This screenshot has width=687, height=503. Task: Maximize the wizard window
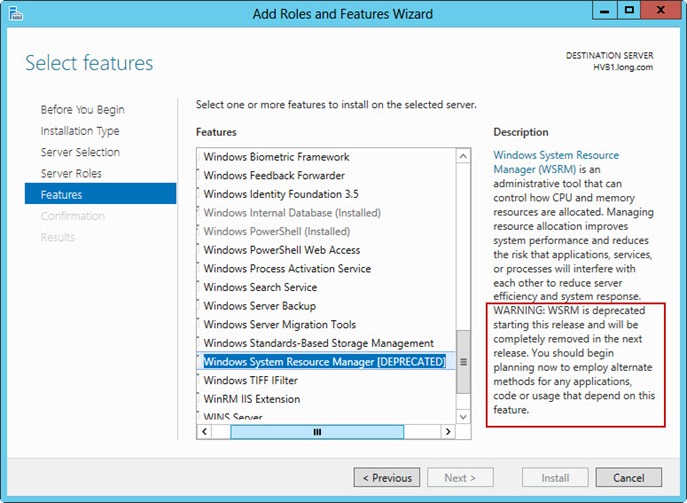(629, 11)
